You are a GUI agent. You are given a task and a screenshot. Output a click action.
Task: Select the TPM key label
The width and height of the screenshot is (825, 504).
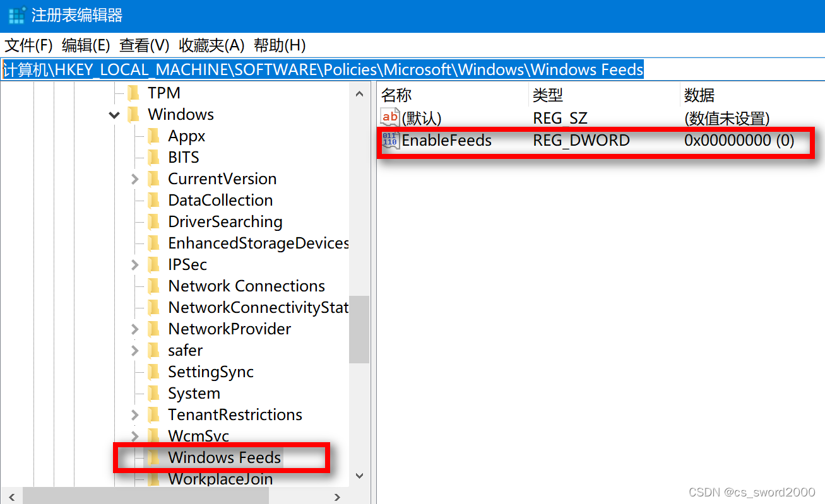[x=164, y=93]
